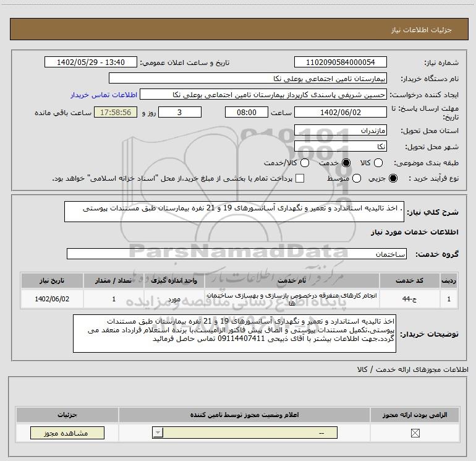Click the جزئیات column header
476x461 pixels.
[67, 415]
